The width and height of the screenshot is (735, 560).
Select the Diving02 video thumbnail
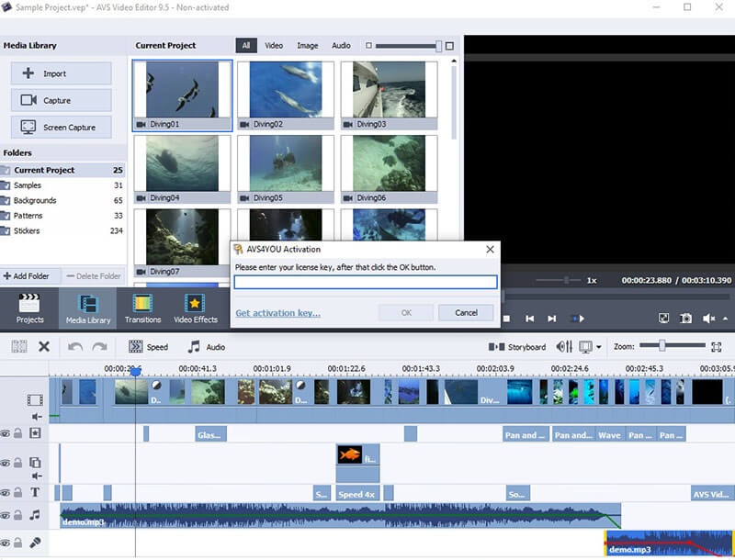pyautogui.click(x=286, y=95)
